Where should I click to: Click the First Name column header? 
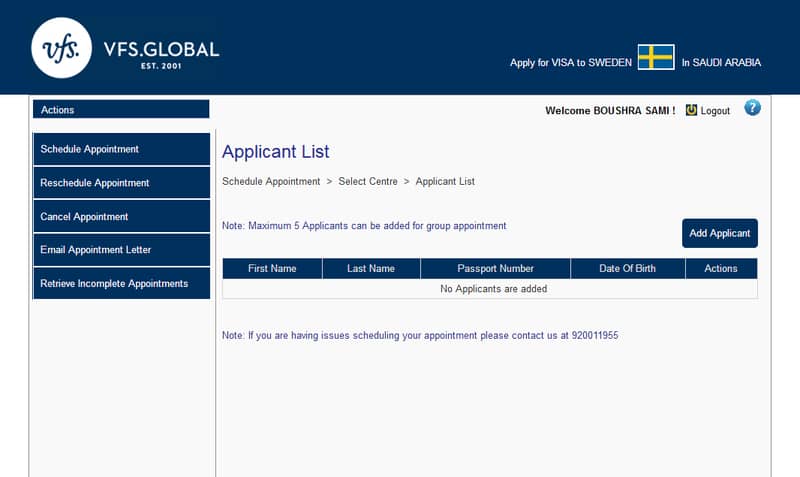(x=272, y=268)
